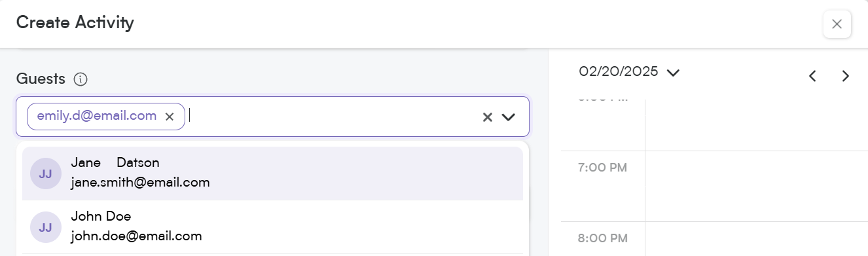
Task: Click the Guests info icon
Action: (81, 80)
